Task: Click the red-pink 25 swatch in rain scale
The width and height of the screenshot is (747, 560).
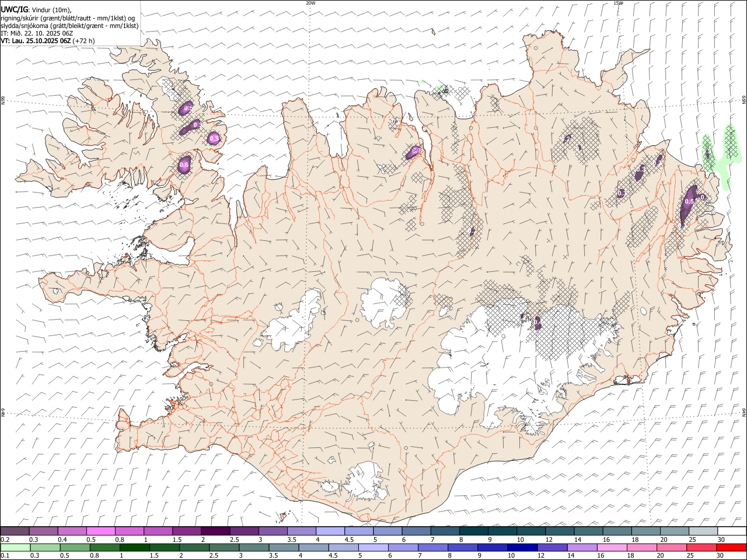Action: [x=701, y=548]
